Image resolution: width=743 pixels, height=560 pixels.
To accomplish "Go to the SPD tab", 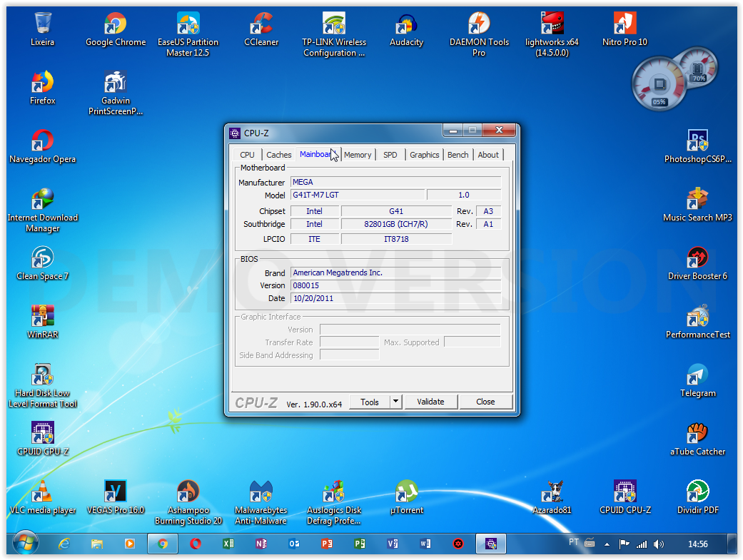I will click(390, 155).
